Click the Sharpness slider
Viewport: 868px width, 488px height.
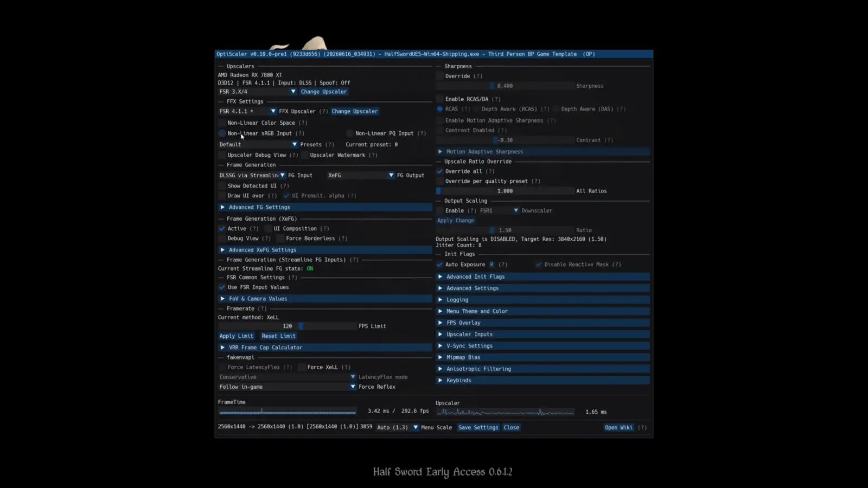[505, 86]
